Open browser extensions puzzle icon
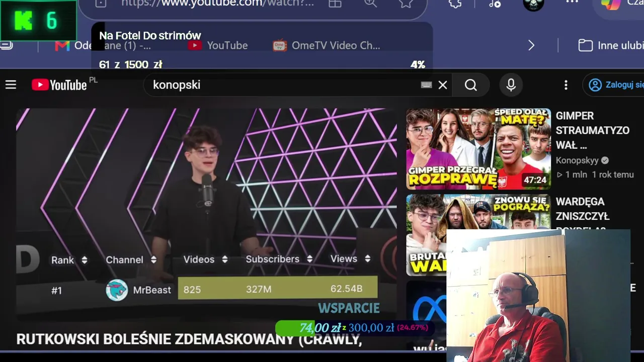 [455, 3]
